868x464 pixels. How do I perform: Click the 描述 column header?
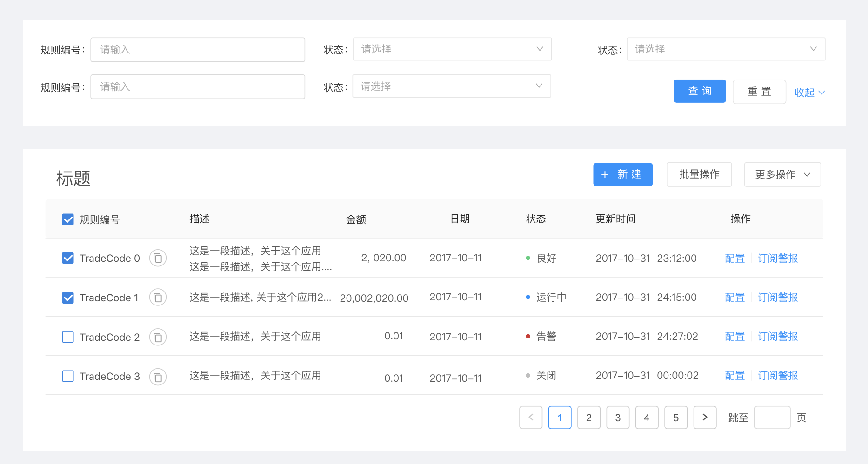(200, 219)
